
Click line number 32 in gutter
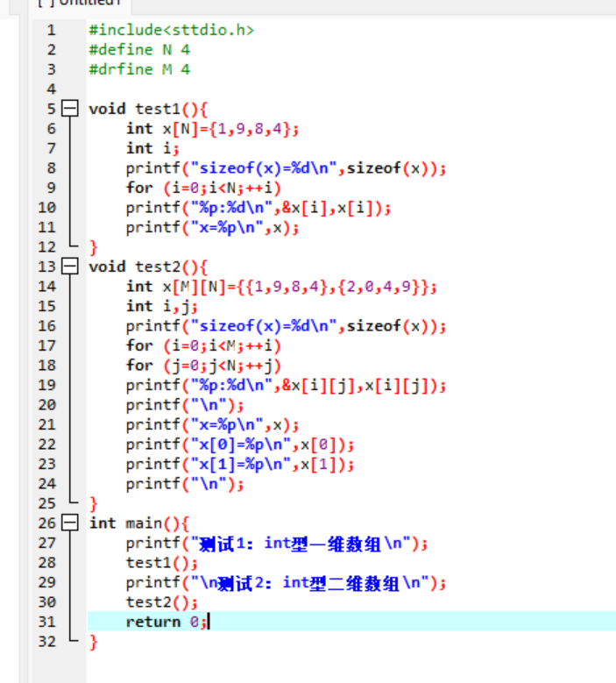pyautogui.click(x=47, y=642)
